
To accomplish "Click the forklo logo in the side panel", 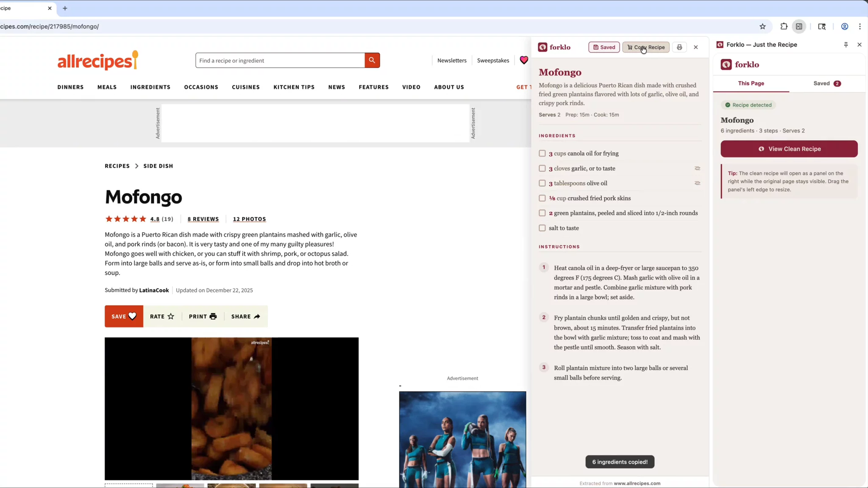I will pos(740,64).
